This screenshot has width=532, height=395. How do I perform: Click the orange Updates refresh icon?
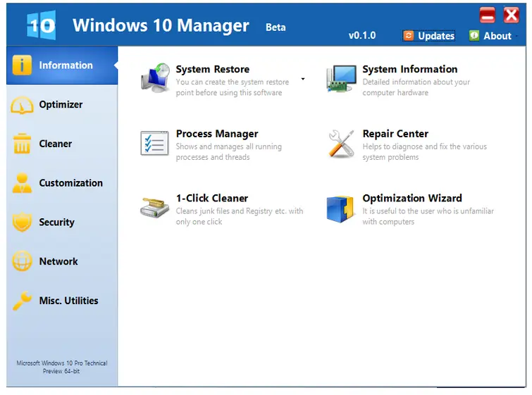pos(409,36)
